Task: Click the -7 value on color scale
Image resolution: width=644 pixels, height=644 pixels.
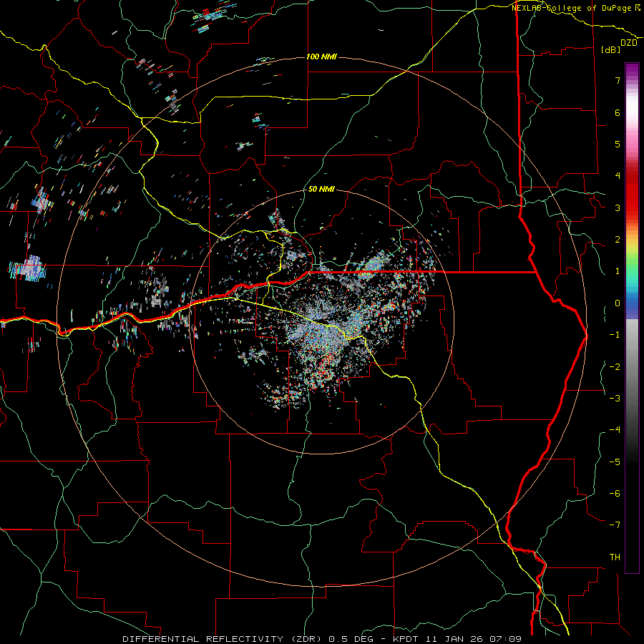Action: coord(615,525)
